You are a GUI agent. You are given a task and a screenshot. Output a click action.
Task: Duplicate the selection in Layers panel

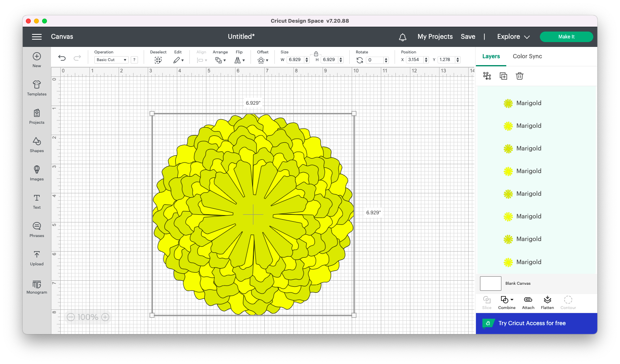(503, 76)
